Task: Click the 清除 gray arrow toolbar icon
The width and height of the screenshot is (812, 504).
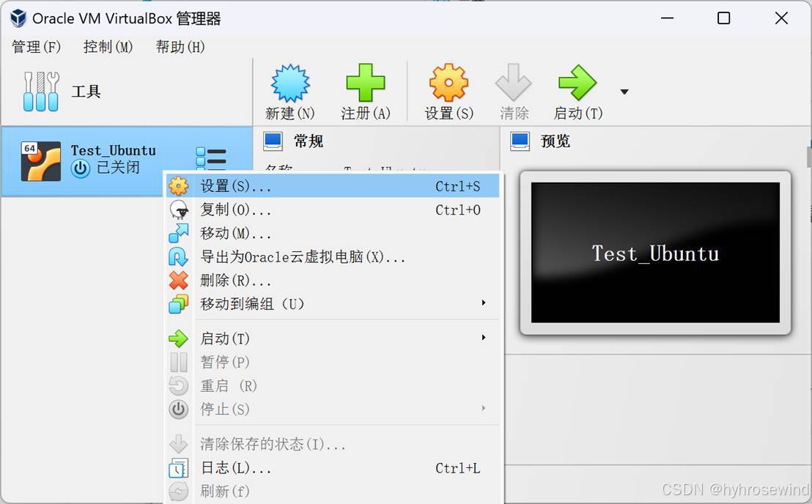Action: click(x=513, y=83)
